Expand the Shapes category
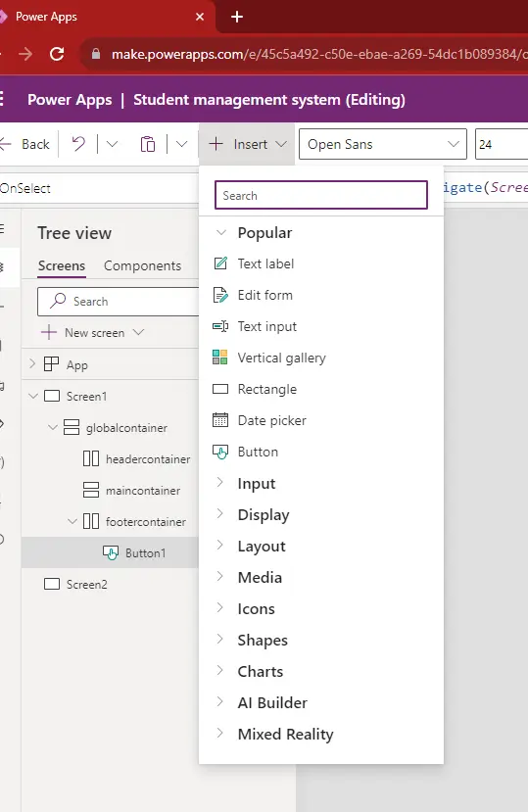The width and height of the screenshot is (528, 812). coord(220,639)
